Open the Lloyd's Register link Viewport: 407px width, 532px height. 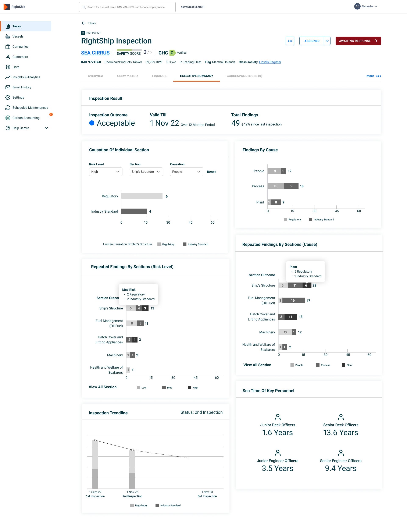click(270, 62)
